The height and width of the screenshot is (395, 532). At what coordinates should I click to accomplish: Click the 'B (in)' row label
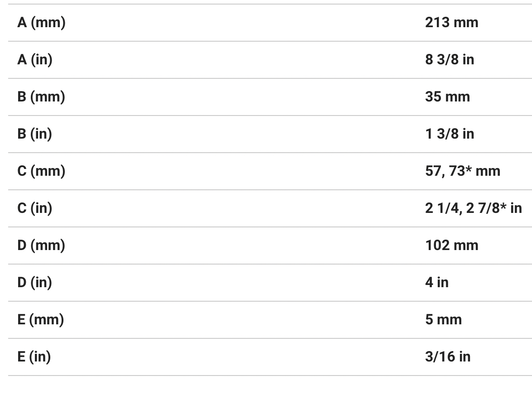tap(35, 134)
